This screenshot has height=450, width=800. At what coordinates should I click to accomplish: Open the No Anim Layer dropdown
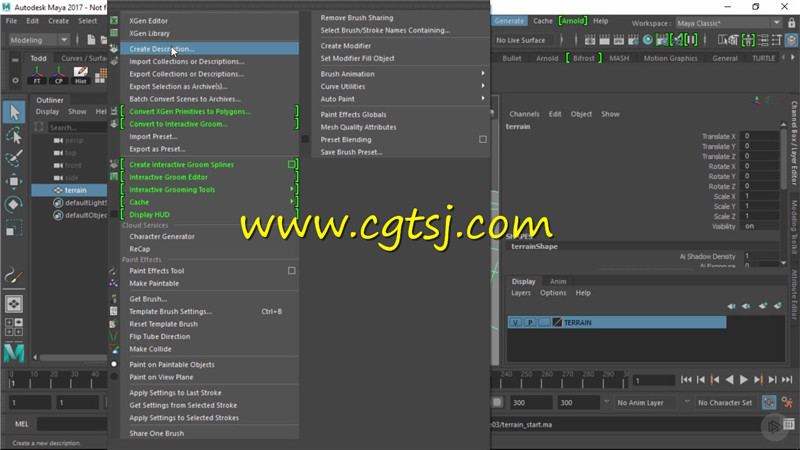pyautogui.click(x=646, y=403)
